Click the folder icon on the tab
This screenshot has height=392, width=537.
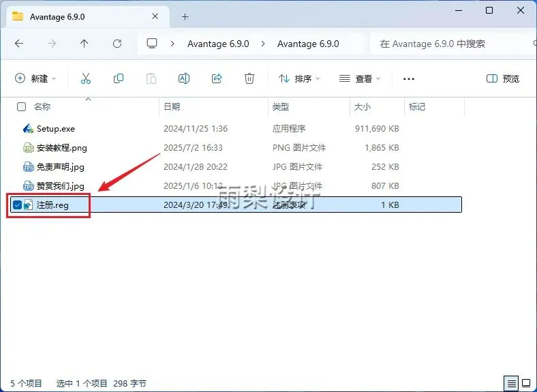point(18,16)
